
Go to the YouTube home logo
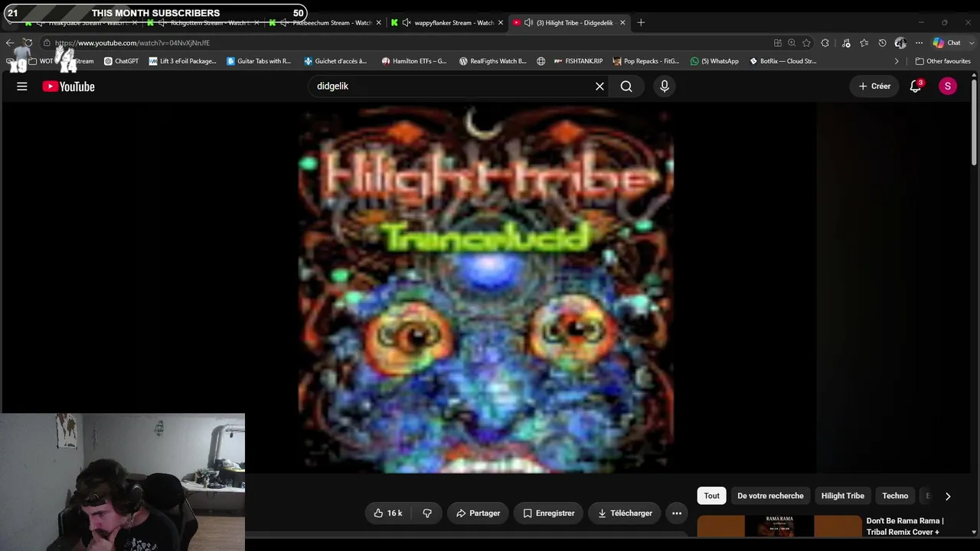69,86
